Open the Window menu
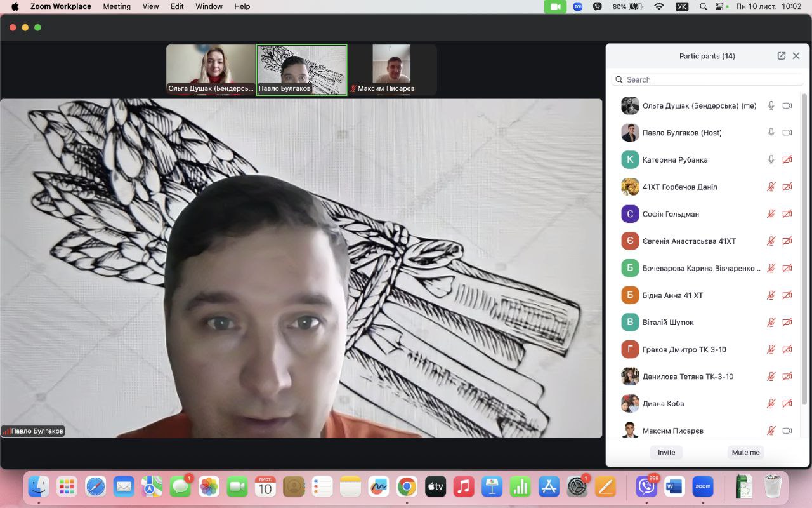This screenshot has width=812, height=508. 209,6
